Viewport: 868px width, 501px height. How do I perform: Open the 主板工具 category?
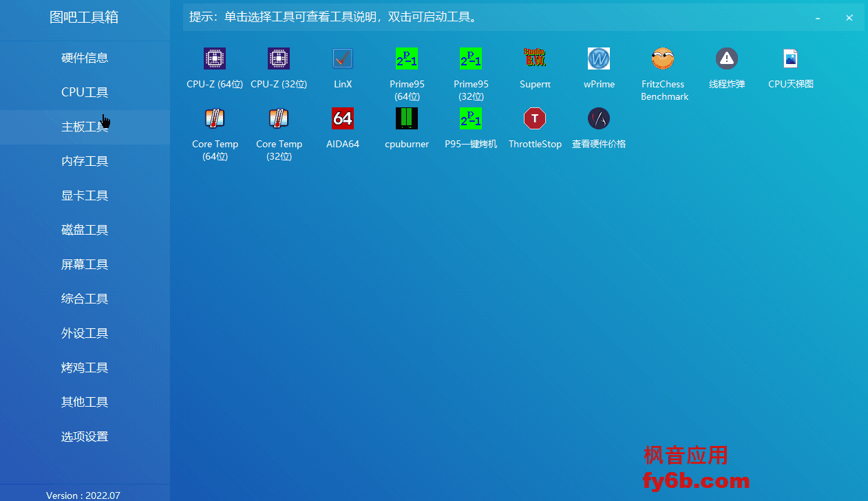pos(85,127)
